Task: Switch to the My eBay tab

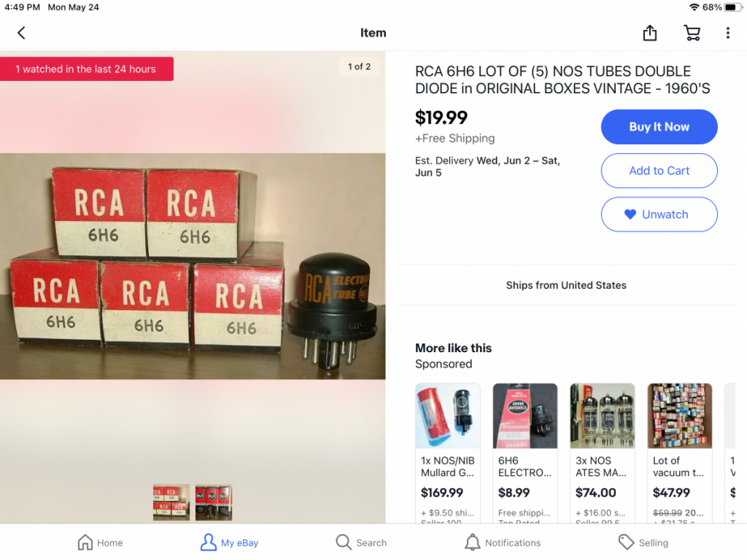Action: pos(229,542)
